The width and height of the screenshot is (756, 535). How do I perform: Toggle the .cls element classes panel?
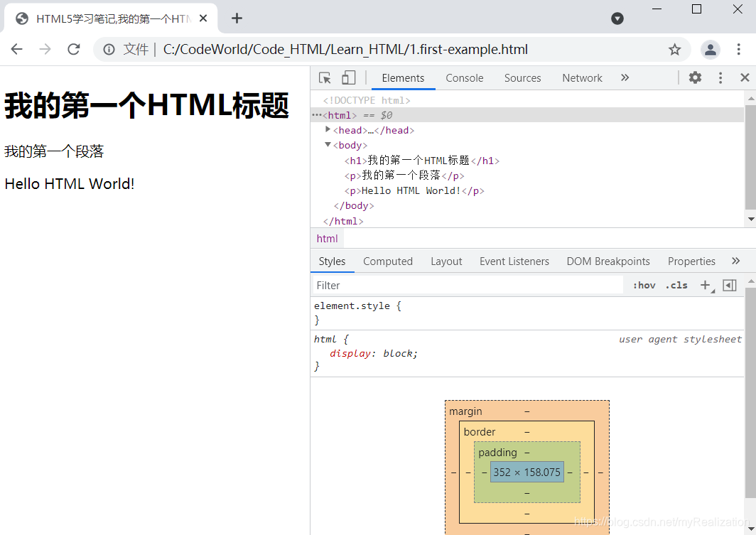click(x=676, y=286)
